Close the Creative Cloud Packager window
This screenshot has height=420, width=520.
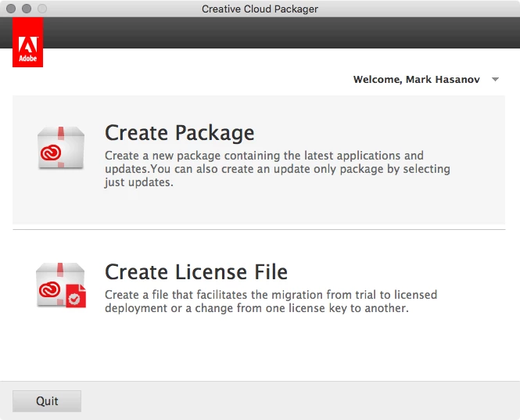click(11, 9)
